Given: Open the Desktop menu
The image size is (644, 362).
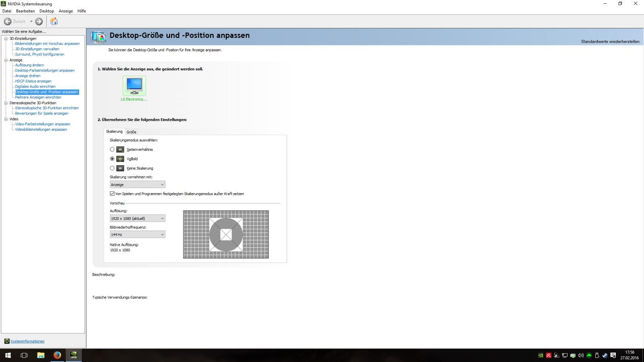Looking at the screenshot, I should (47, 11).
